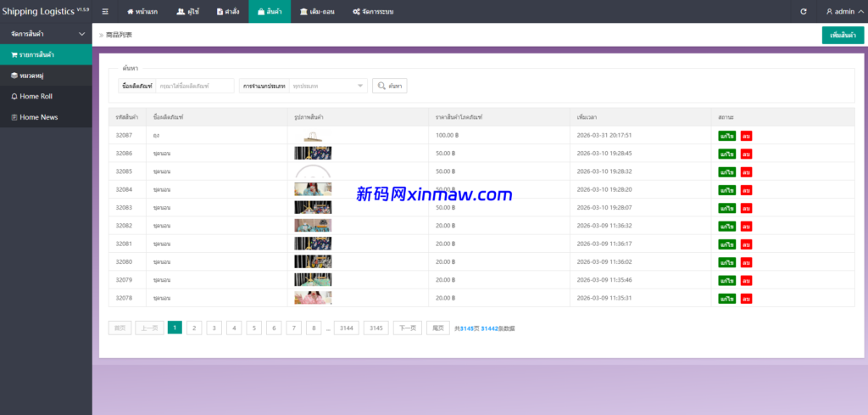Click the รหัสสินค้า column header

click(127, 117)
